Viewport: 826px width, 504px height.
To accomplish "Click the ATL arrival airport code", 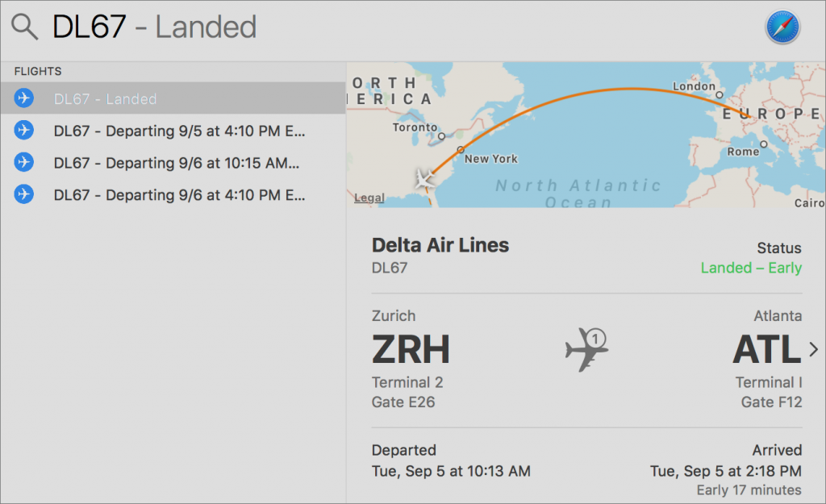I will tap(767, 349).
